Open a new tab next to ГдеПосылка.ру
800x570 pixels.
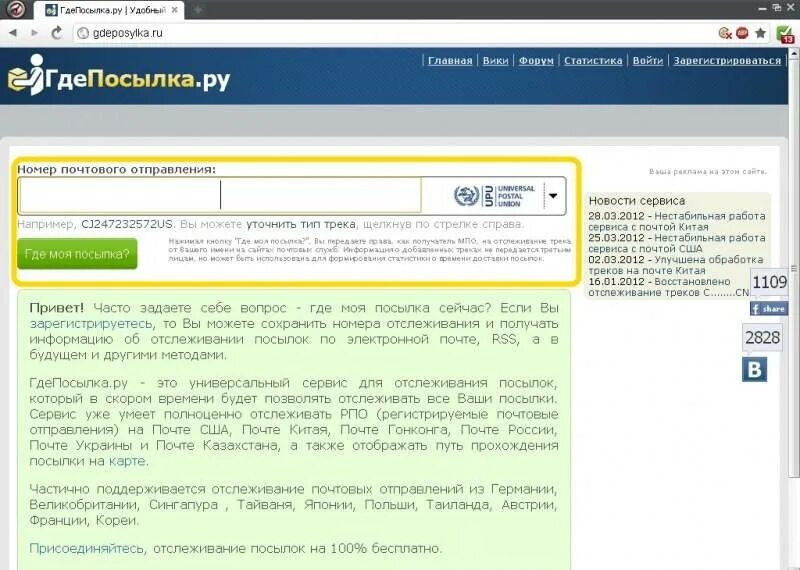click(198, 10)
